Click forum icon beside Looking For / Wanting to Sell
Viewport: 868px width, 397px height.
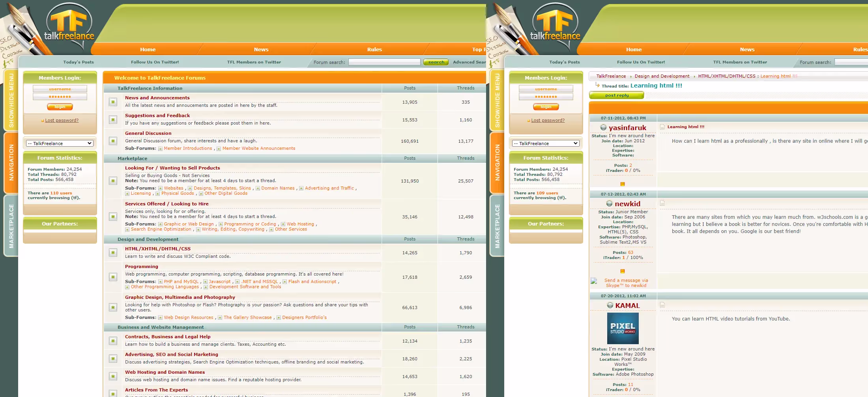pos(113,181)
